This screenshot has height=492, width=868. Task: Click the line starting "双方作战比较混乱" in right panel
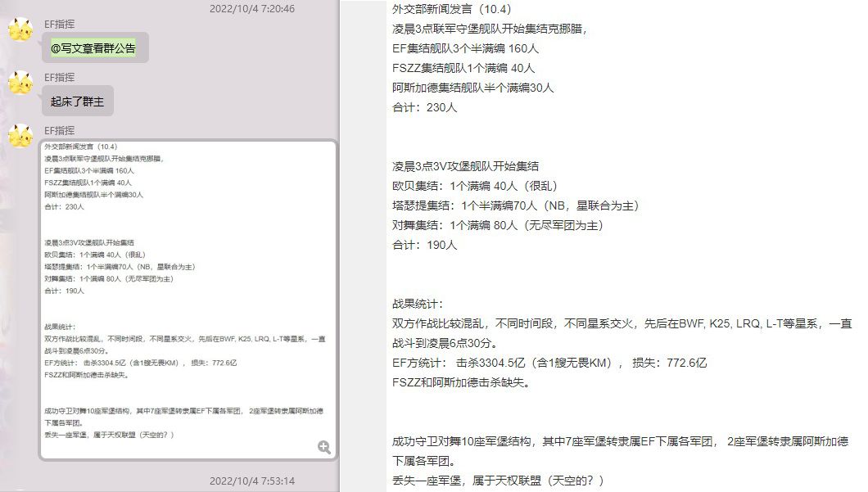tap(622, 323)
